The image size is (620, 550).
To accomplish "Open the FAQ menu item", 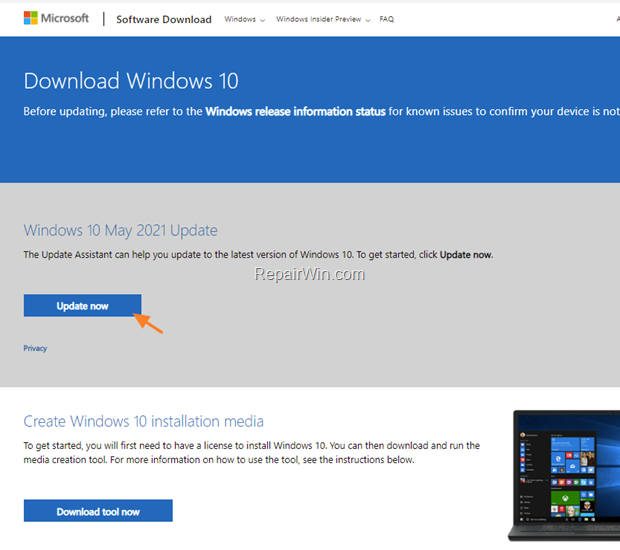I will tap(386, 19).
